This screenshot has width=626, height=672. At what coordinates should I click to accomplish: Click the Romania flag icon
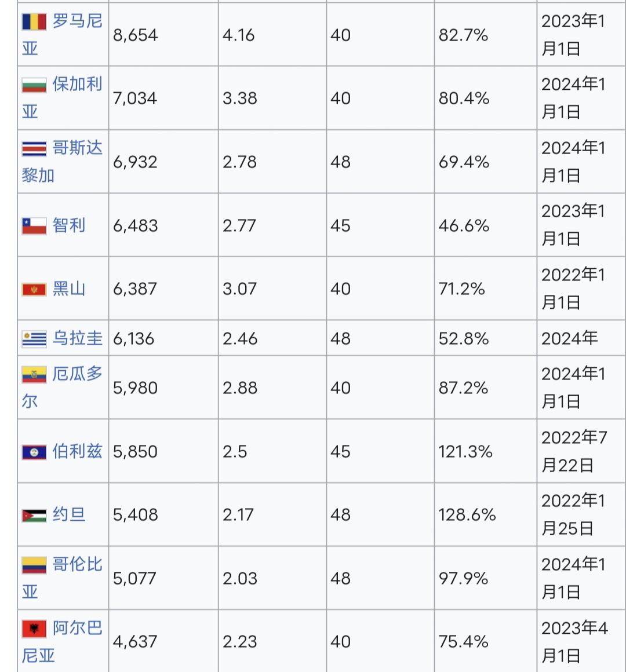(x=34, y=21)
